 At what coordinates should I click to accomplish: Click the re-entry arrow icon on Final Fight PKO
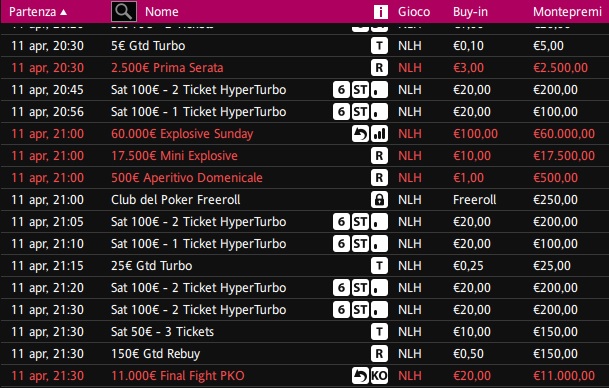360,376
